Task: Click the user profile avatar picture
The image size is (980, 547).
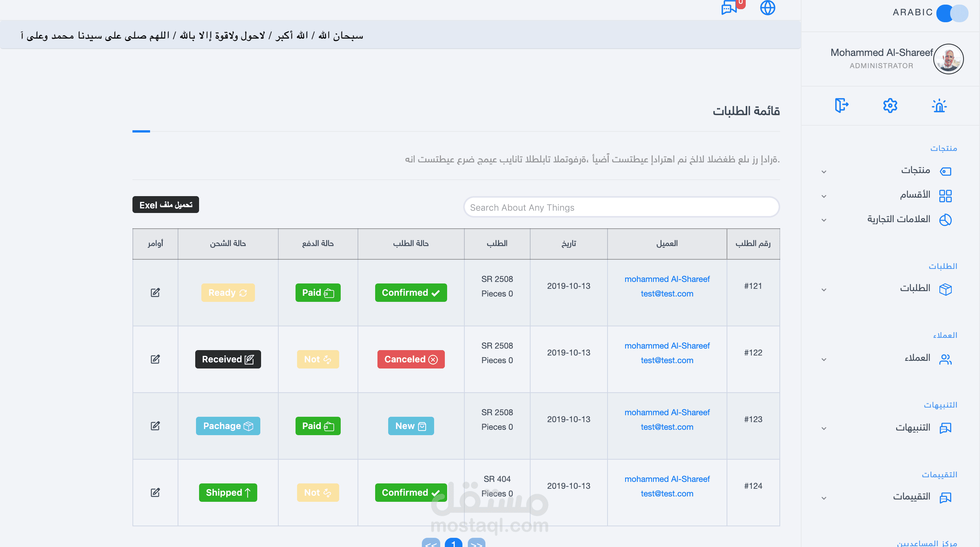Action: (948, 59)
